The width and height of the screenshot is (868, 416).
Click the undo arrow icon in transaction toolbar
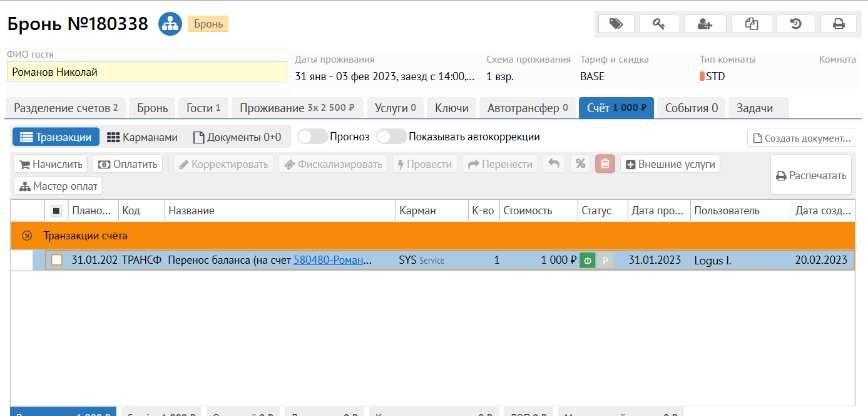(x=553, y=164)
